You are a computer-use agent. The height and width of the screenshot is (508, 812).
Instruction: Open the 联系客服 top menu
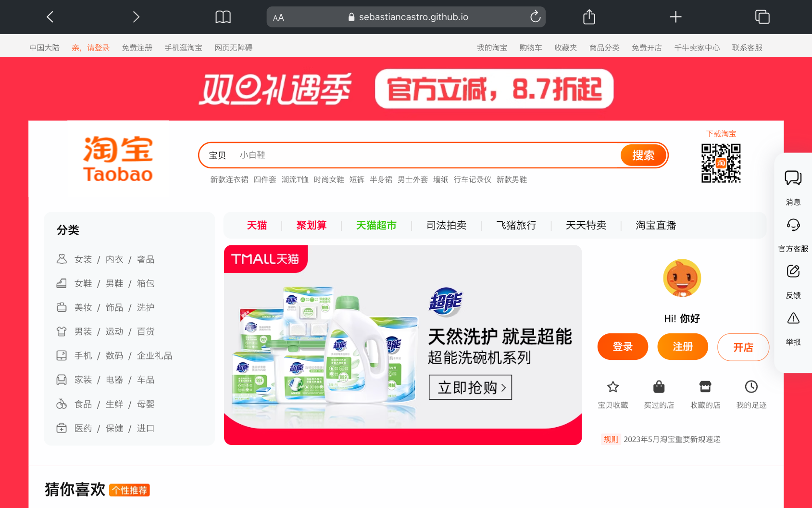(x=747, y=48)
